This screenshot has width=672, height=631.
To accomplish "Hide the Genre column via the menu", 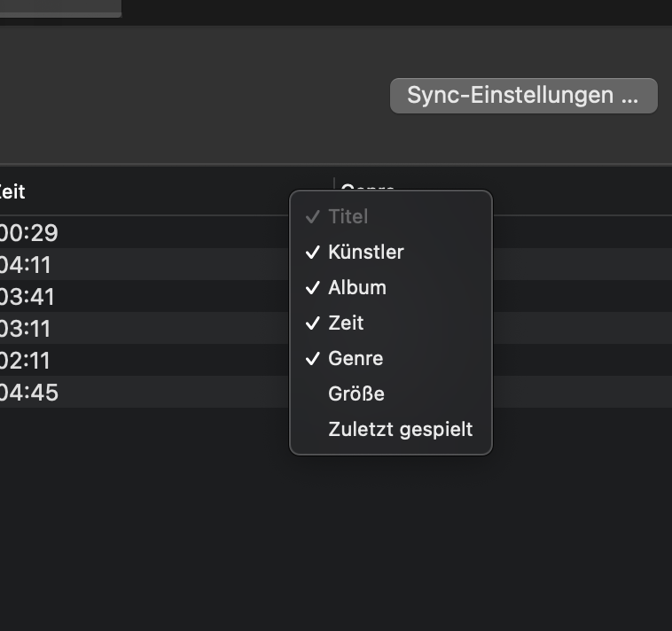I will click(355, 359).
